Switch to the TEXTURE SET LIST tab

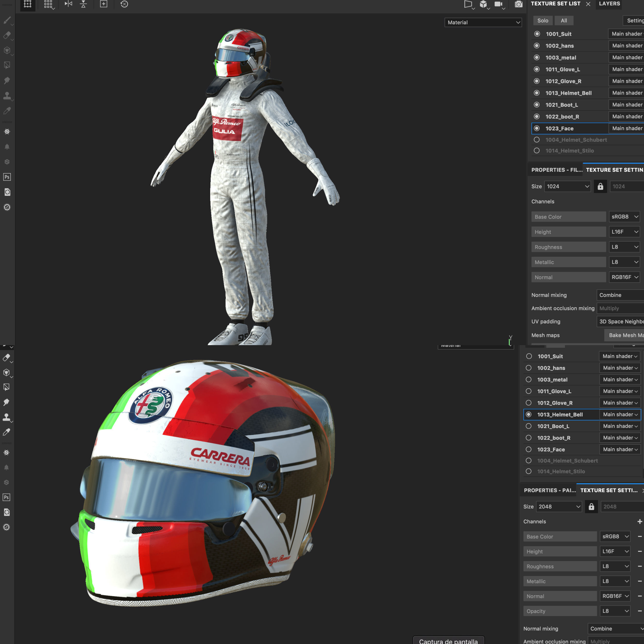pyautogui.click(x=555, y=4)
